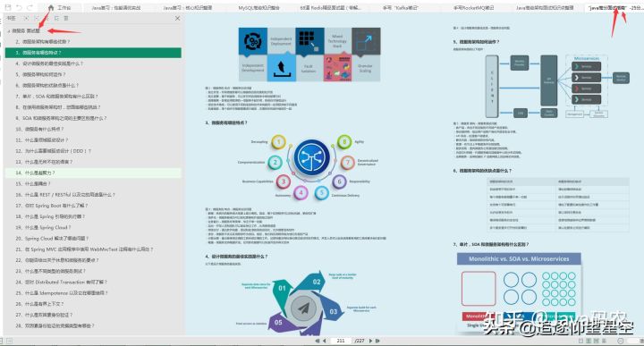Open bookmark item 6 in list
Image resolution: width=644 pixels, height=346 pixels.
pos(47,85)
